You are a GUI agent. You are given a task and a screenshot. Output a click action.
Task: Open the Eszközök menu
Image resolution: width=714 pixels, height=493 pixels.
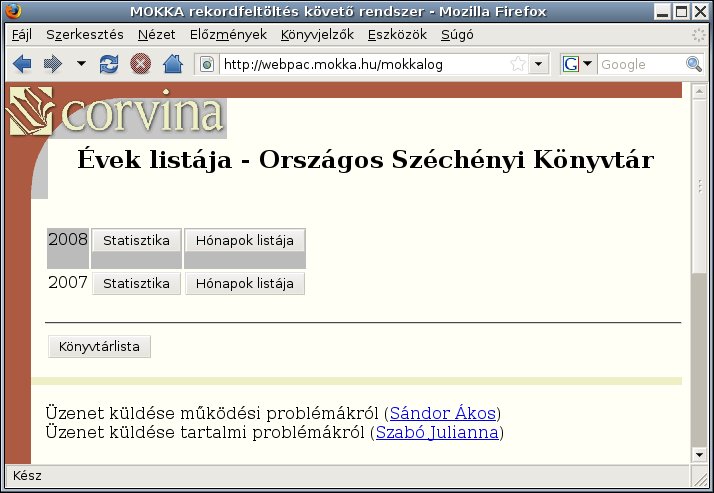(x=397, y=34)
